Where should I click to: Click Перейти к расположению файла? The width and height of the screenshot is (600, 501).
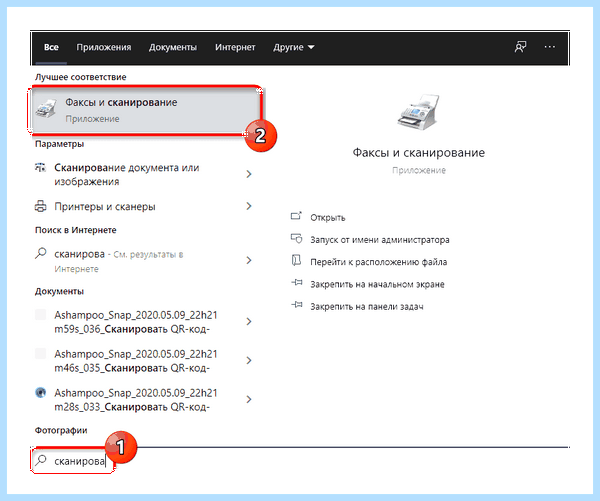(378, 262)
